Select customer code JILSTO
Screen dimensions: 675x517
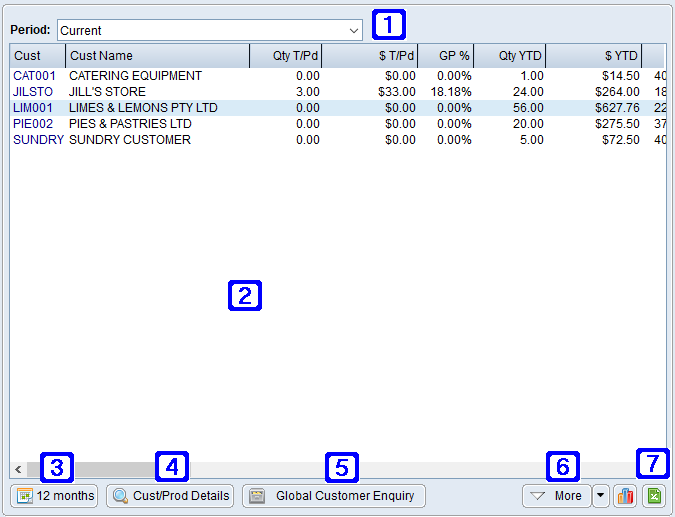[33, 92]
